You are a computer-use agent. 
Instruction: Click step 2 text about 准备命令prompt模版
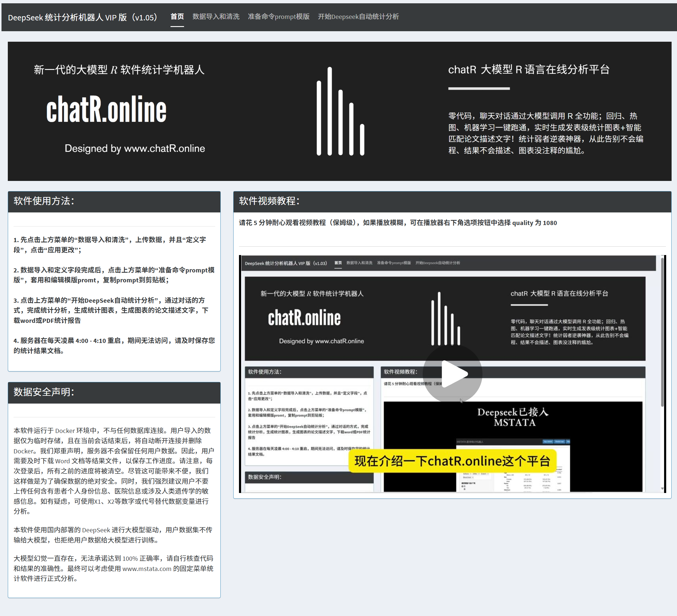tap(114, 275)
